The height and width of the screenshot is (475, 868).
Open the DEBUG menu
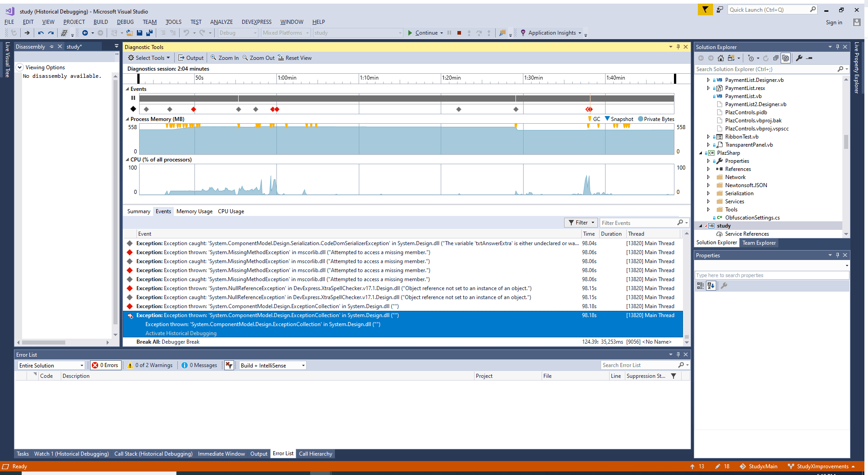(x=125, y=22)
